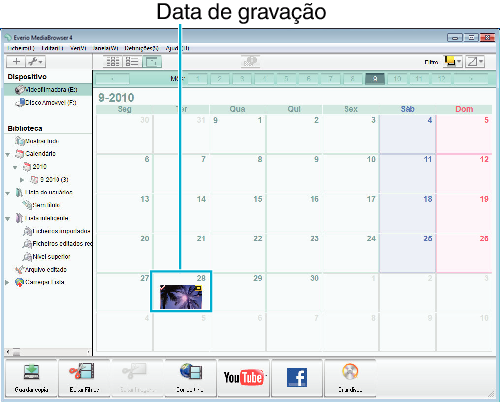Select the palm tree thumbnail on day 28
500x402 pixels.
coord(181,297)
